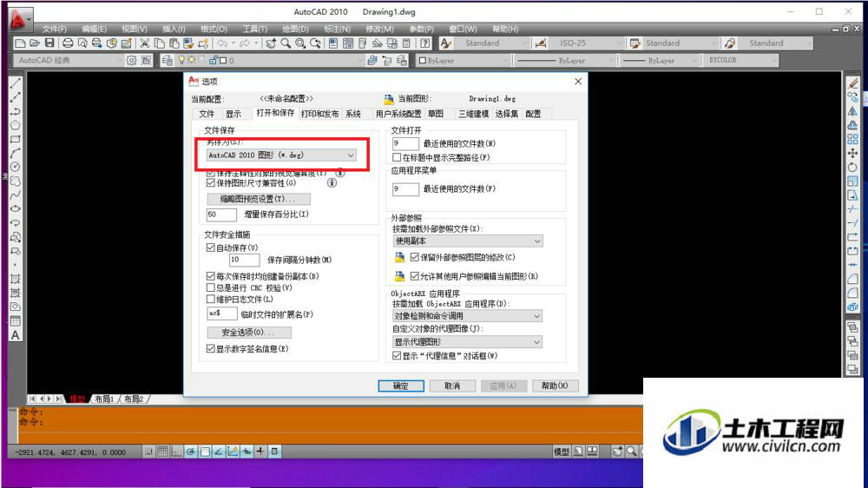Switch to 布局1 layout tab
The image size is (868, 488).
(104, 399)
